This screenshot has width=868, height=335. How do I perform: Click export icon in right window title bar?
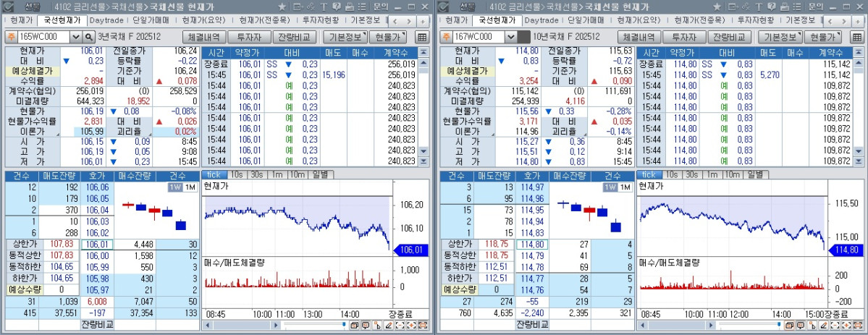[x=733, y=7]
